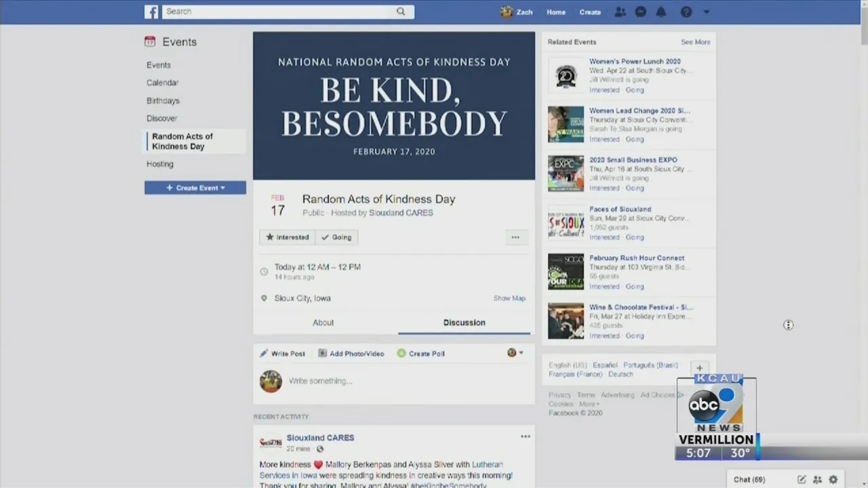Open February Rush Hour Connect event
The height and width of the screenshot is (488, 868).
point(637,258)
